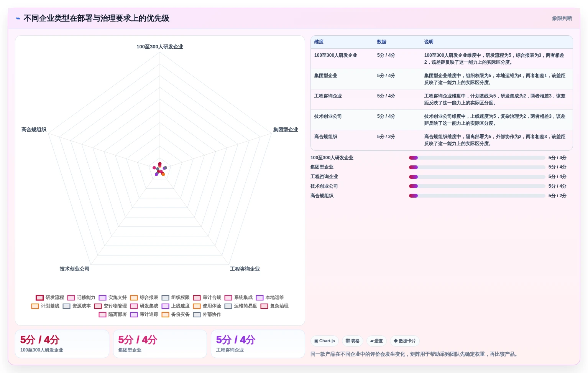Click the 高合规组织 progress bar
This screenshot has height=373, width=588.
pos(477,196)
